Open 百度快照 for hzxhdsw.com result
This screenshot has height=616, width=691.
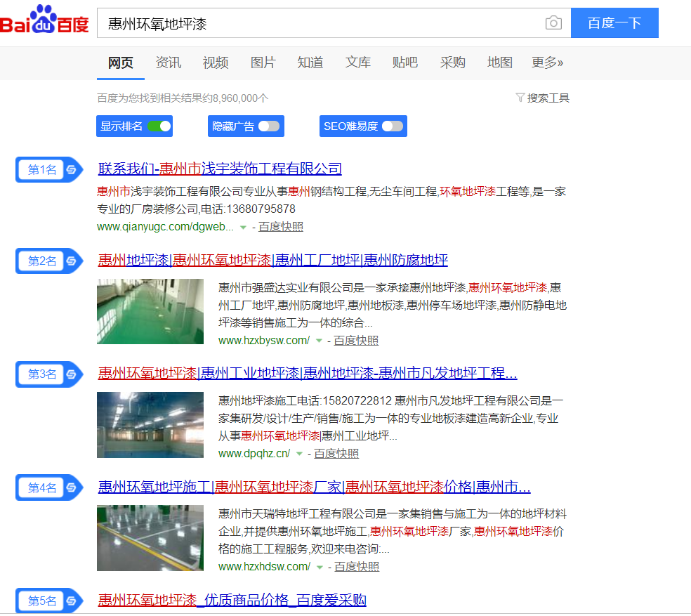click(x=357, y=567)
